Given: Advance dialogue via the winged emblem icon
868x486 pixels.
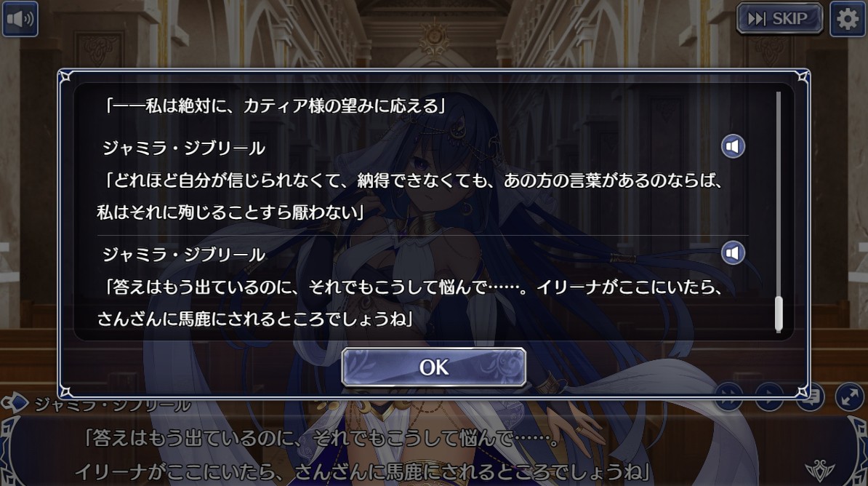Looking at the screenshot, I should [820, 470].
